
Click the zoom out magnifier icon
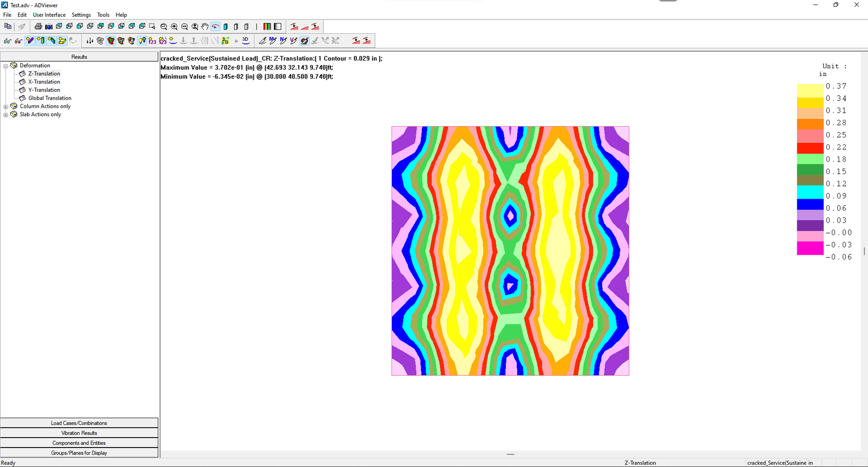pos(184,27)
